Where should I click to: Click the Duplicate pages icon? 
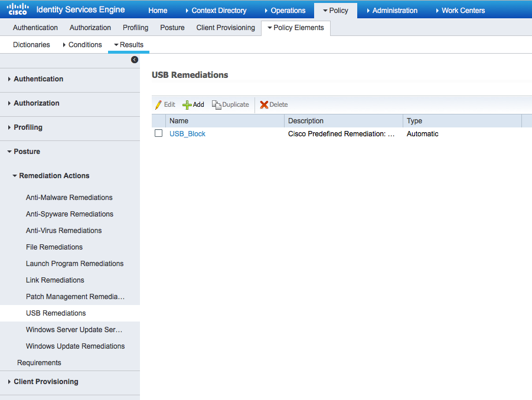pyautogui.click(x=217, y=105)
